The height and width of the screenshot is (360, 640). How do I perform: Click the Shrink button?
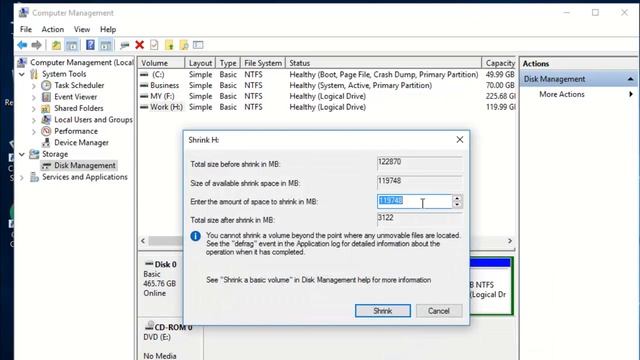(383, 311)
